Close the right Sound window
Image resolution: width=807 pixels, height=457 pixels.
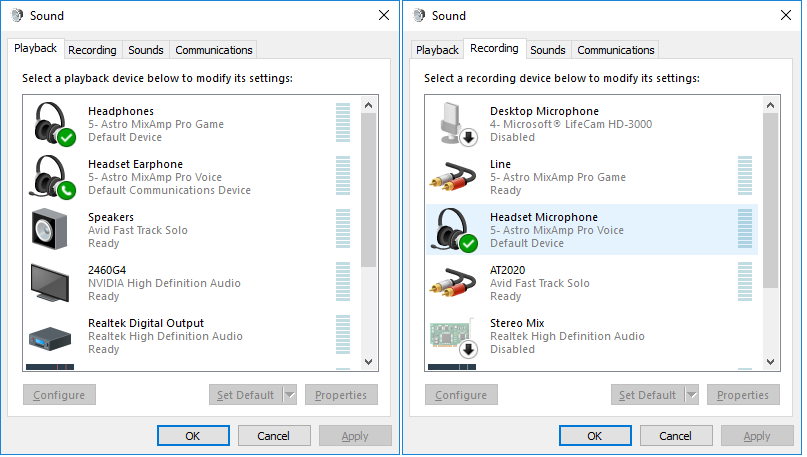tap(786, 15)
